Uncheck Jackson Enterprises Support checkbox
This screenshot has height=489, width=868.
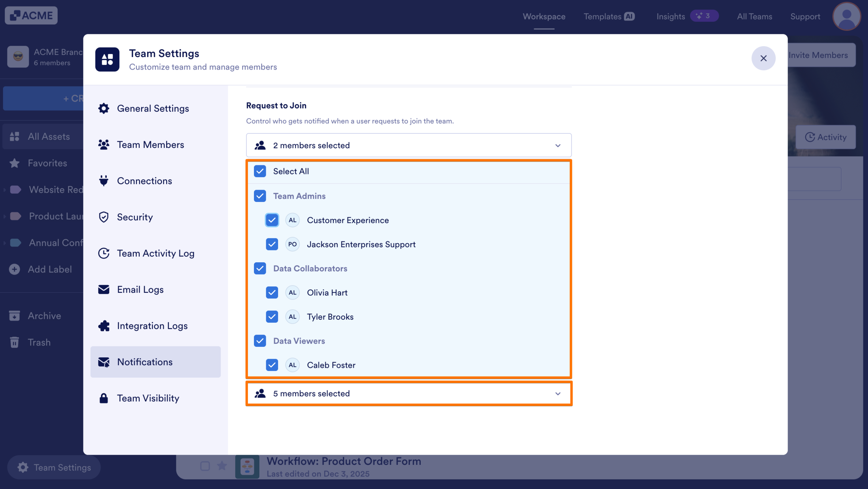272,244
